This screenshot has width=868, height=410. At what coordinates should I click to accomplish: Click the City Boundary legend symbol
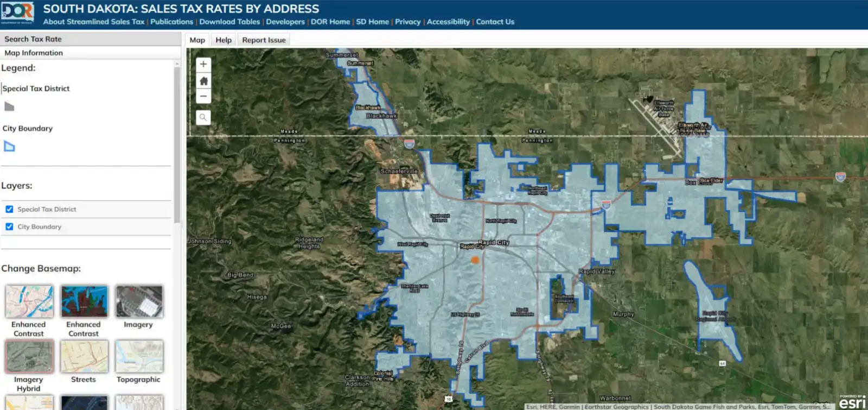point(9,146)
